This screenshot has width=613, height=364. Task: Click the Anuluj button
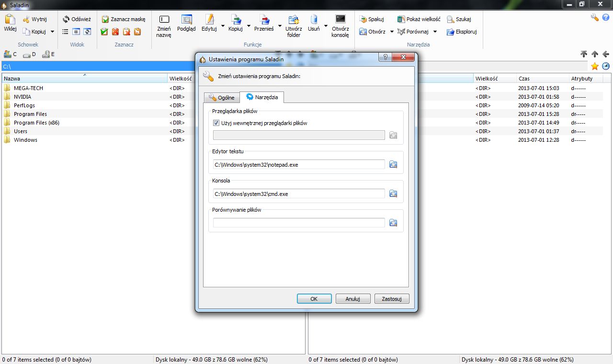pyautogui.click(x=353, y=299)
